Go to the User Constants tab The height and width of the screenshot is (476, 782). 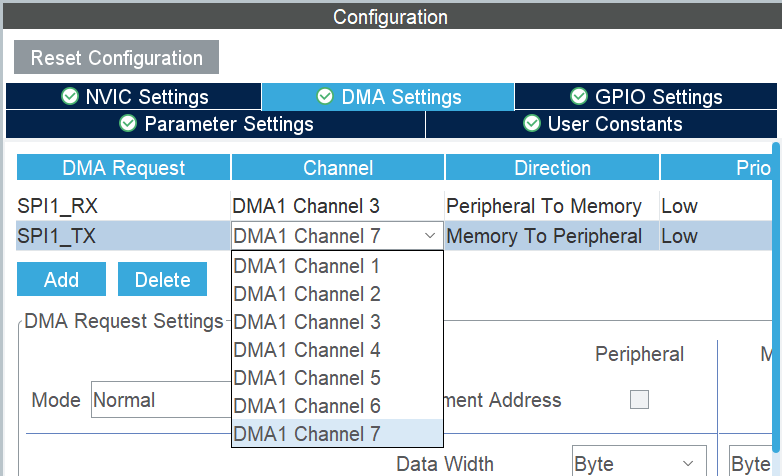pos(602,124)
